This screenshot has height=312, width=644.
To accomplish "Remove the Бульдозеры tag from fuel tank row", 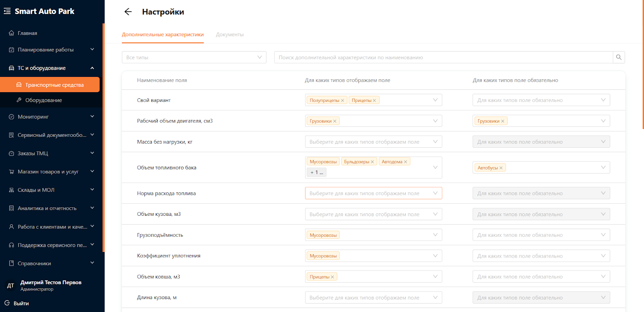I will click(x=372, y=162).
